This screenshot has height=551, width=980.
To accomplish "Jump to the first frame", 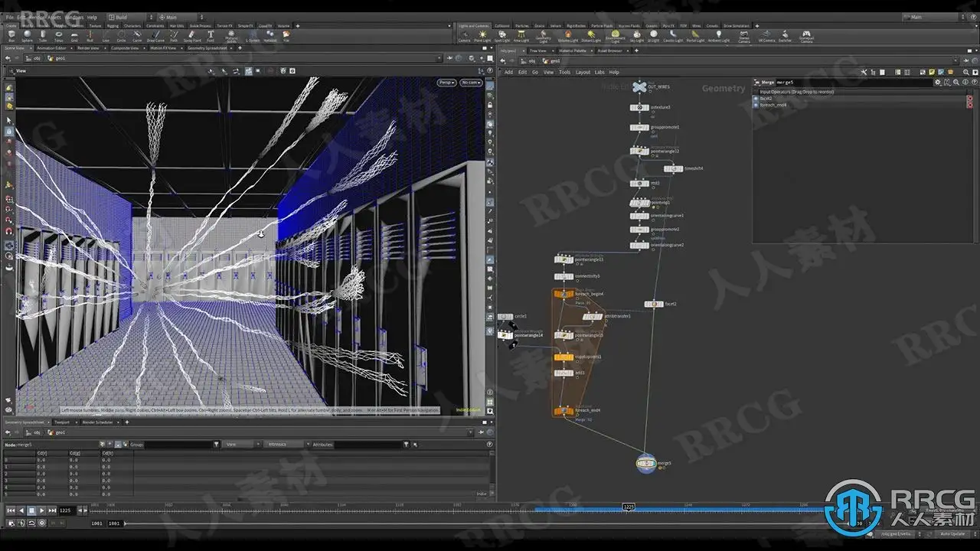I will (x=11, y=510).
